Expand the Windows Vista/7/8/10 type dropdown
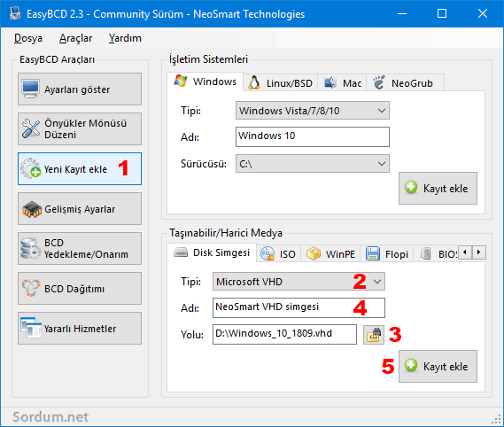Image resolution: width=504 pixels, height=427 pixels. pyautogui.click(x=313, y=111)
